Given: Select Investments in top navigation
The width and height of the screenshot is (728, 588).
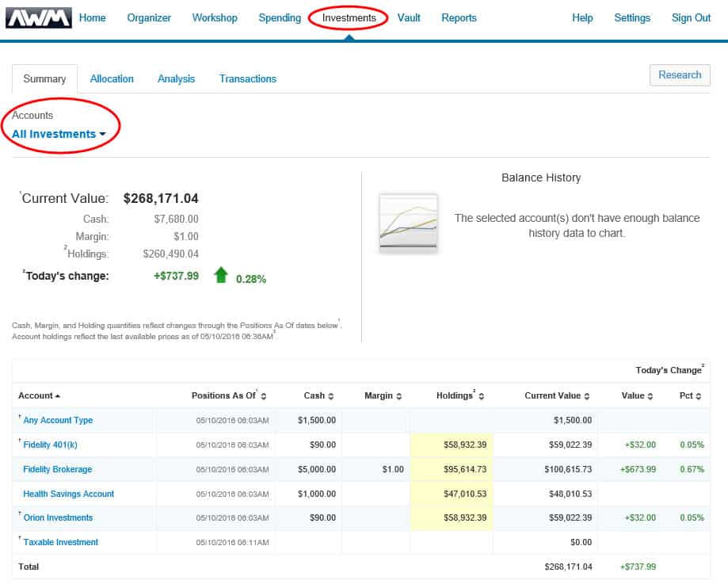Looking at the screenshot, I should tap(349, 18).
